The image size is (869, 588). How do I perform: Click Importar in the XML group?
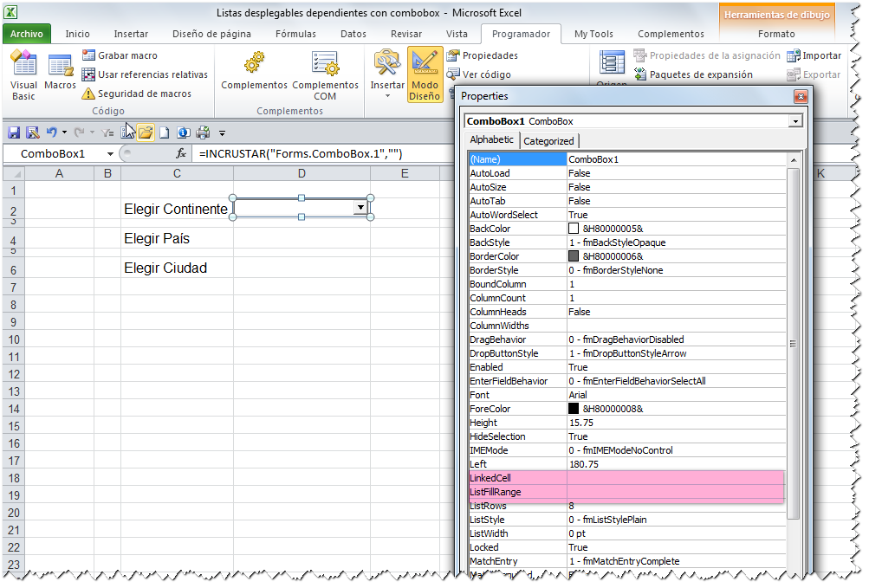coord(816,55)
